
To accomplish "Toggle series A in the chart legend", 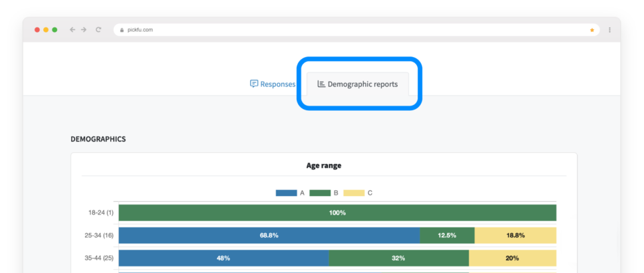I will coord(290,193).
